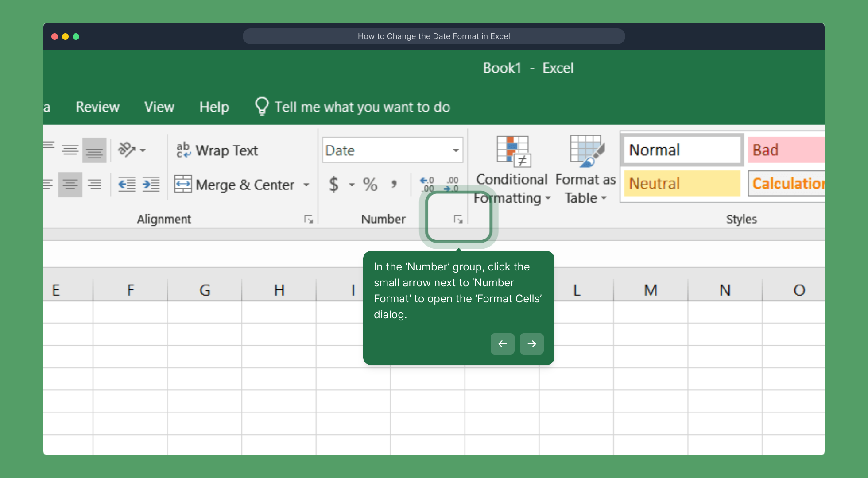Click the Increase Decimal icon
The image size is (868, 478).
click(x=427, y=184)
